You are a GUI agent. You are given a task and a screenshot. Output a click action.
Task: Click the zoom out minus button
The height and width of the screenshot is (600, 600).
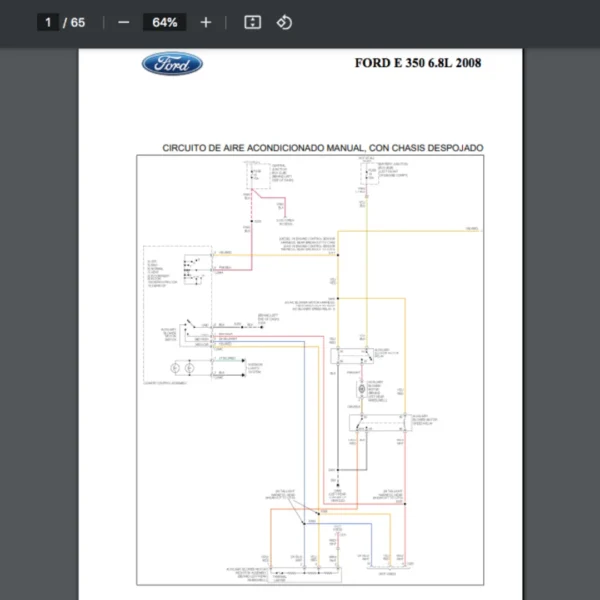(124, 22)
